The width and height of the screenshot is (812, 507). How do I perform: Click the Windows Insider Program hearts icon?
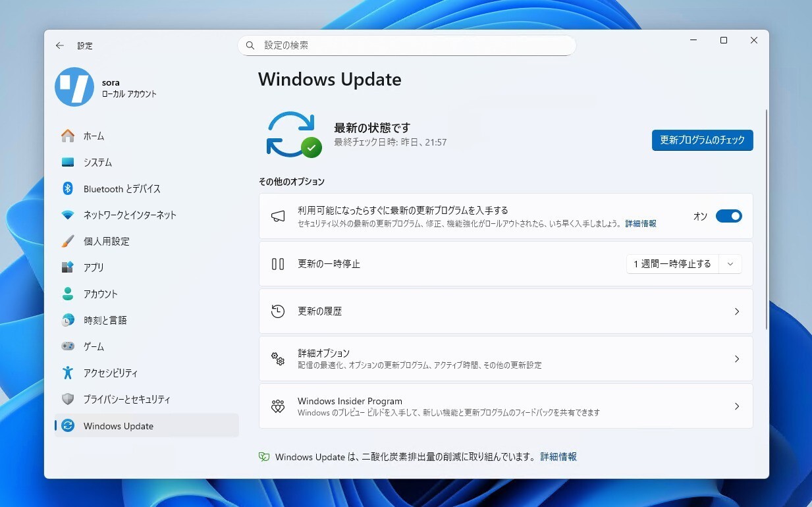(278, 406)
